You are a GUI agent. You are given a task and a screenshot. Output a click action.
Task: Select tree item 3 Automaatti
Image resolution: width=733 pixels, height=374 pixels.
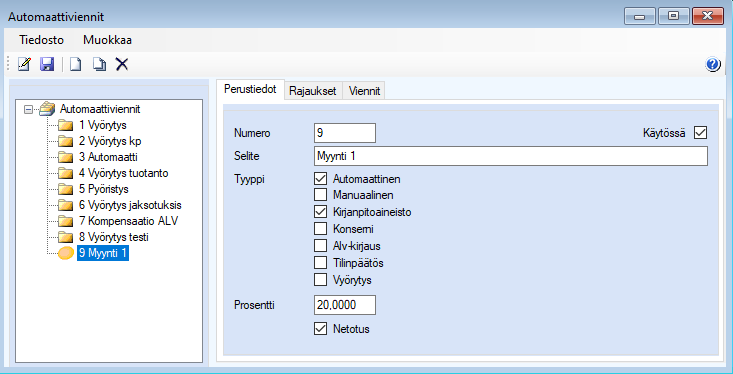pyautogui.click(x=108, y=158)
